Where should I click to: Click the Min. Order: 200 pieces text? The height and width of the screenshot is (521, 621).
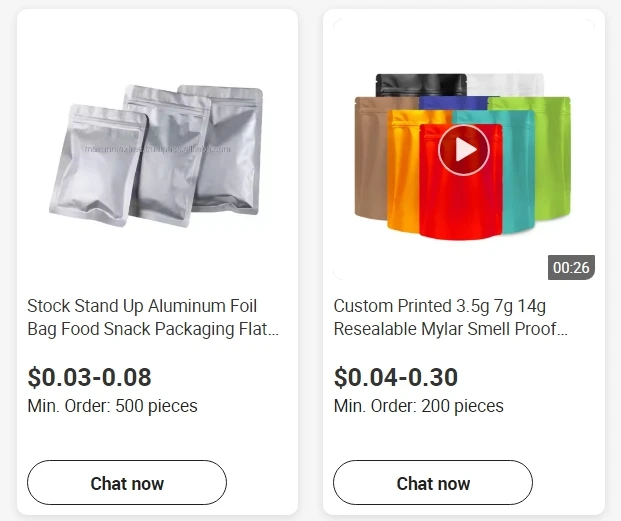click(418, 406)
